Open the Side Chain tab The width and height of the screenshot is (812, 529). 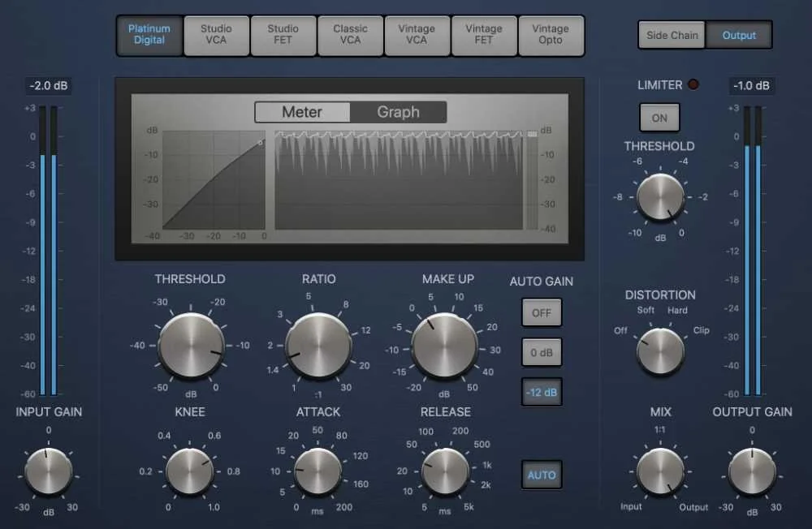coord(672,35)
